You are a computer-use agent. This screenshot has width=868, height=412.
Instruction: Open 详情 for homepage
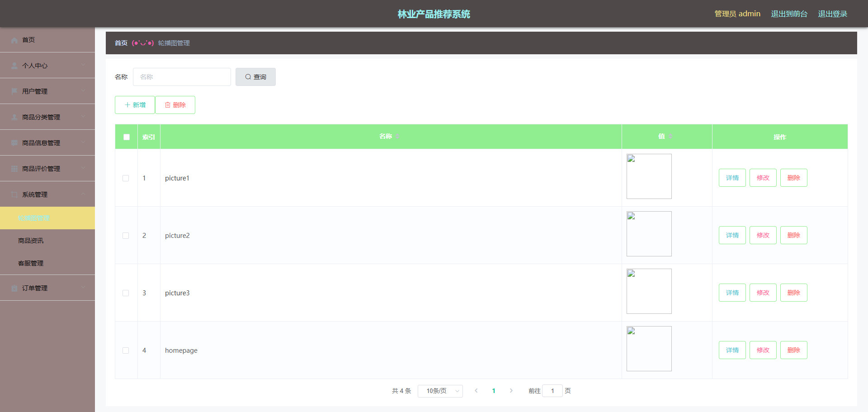732,350
